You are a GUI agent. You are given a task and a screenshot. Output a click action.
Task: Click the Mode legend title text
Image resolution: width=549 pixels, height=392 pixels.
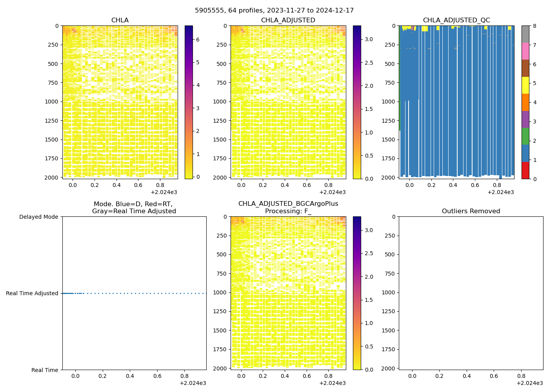click(x=134, y=208)
